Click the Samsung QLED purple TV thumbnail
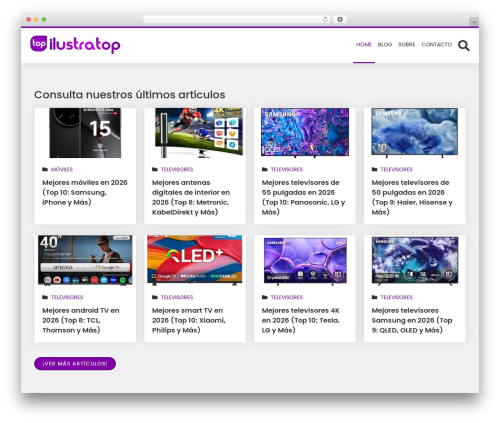Image resolution: width=500 pixels, height=423 pixels. (x=305, y=132)
